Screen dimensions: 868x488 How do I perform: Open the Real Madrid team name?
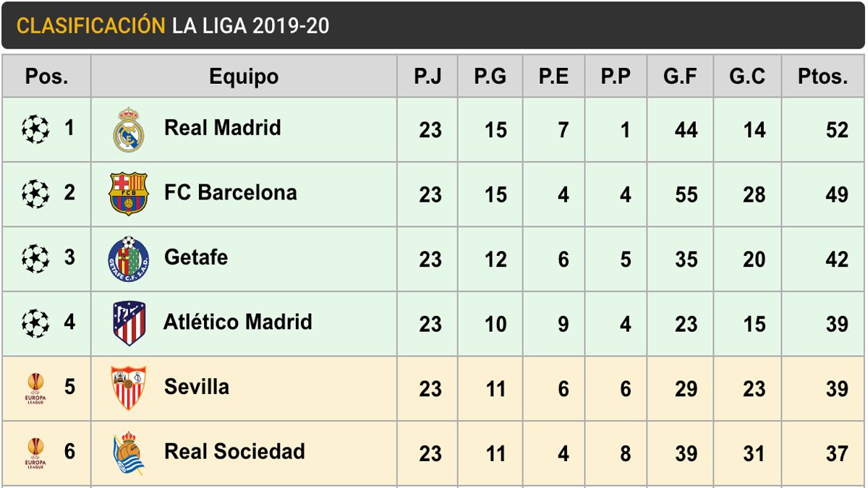click(x=222, y=128)
